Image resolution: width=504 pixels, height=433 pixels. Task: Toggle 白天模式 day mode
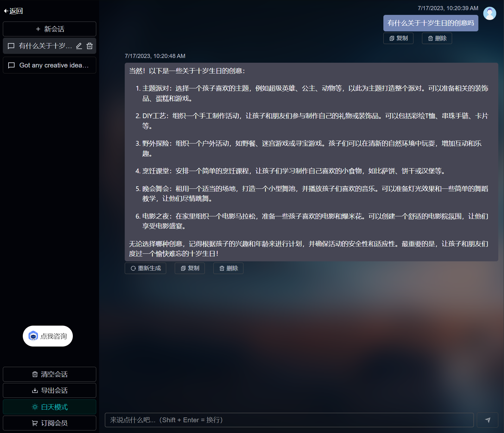tap(49, 407)
